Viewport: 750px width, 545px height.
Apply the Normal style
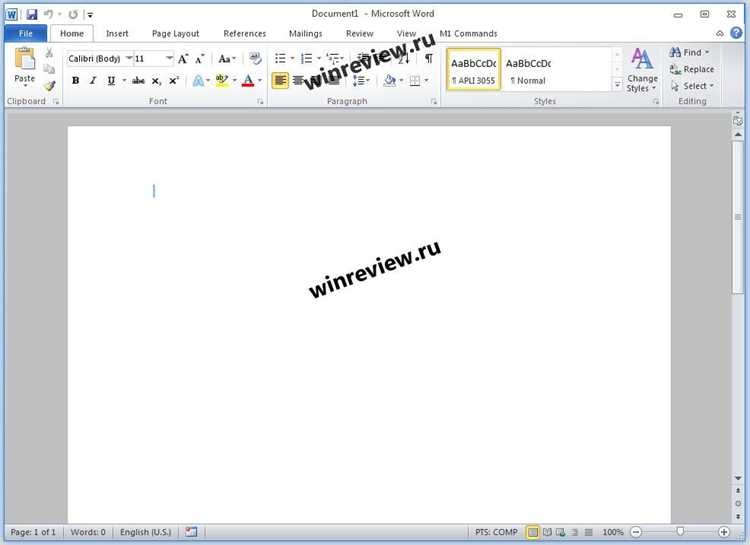click(529, 70)
